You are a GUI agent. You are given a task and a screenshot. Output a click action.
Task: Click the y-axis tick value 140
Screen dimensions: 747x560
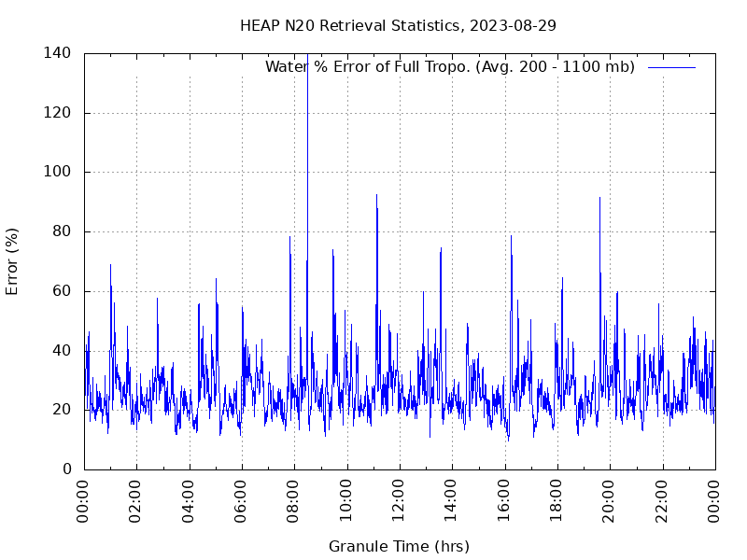tap(57, 53)
